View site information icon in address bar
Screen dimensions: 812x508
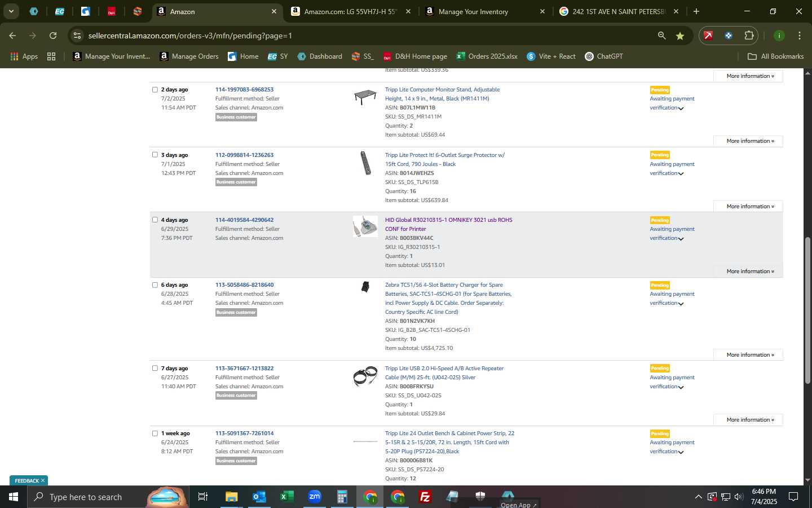pyautogui.click(x=77, y=36)
